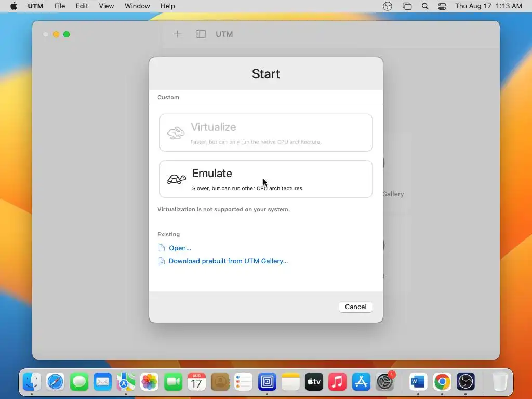The height and width of the screenshot is (399, 532).
Task: Toggle the sidebar icon in UTM toolbar
Action: [x=201, y=34]
